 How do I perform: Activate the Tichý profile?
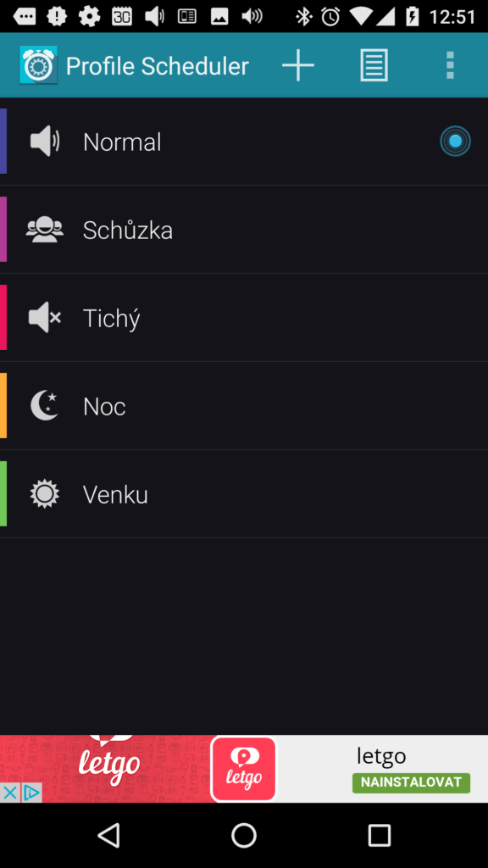(244, 317)
